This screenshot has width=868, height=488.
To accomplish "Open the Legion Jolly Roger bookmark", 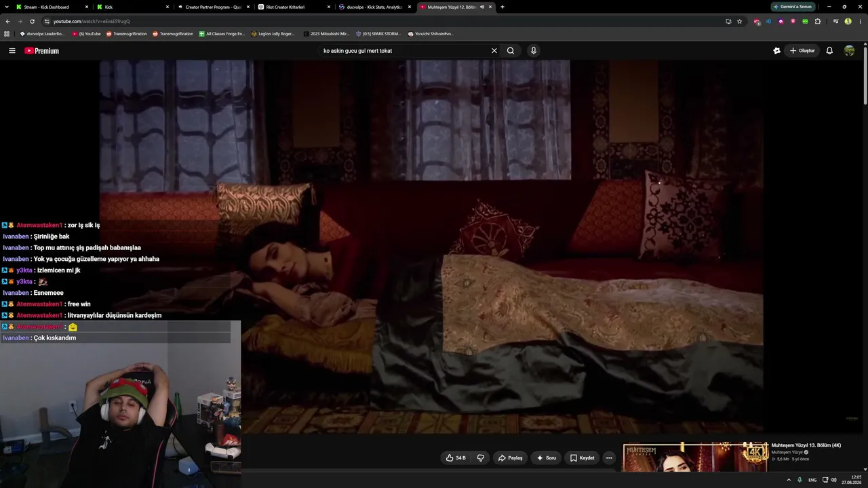I will [273, 34].
